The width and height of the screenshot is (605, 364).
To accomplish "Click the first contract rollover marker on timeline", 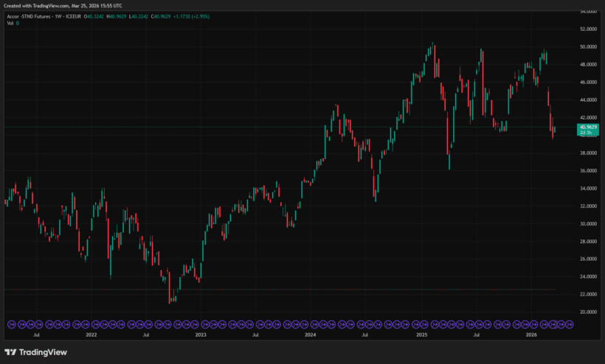I will click(12, 325).
